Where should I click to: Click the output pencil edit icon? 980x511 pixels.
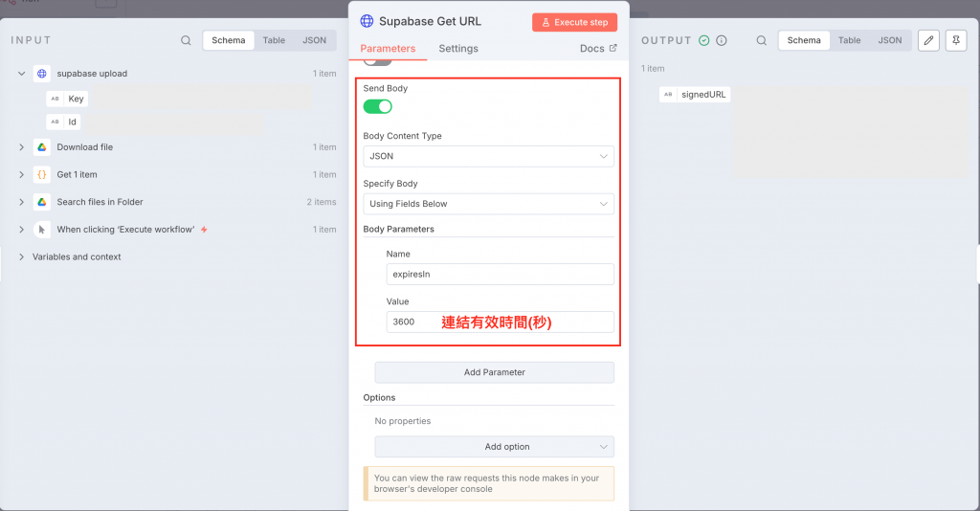pos(928,40)
